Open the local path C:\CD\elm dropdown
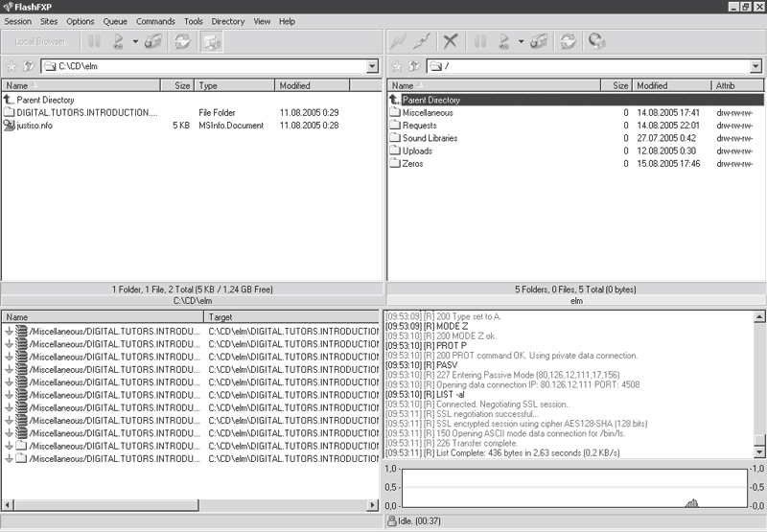Viewport: 767px width, 532px height. [372, 66]
